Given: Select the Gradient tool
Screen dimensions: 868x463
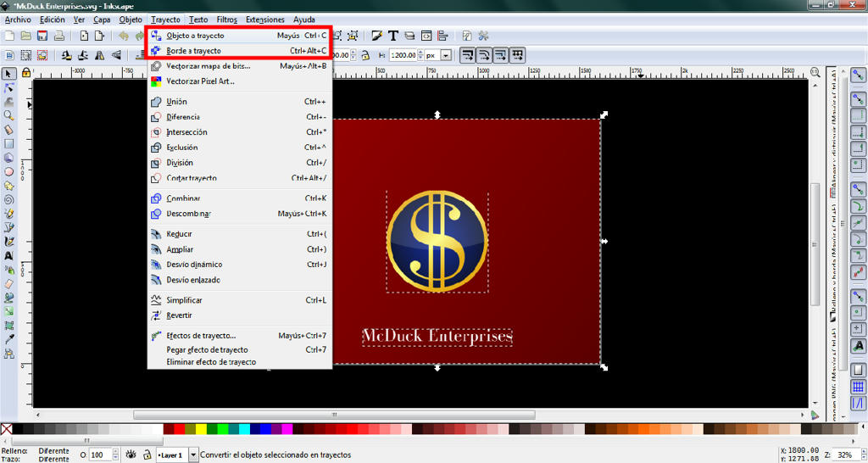Looking at the screenshot, I should point(8,312).
